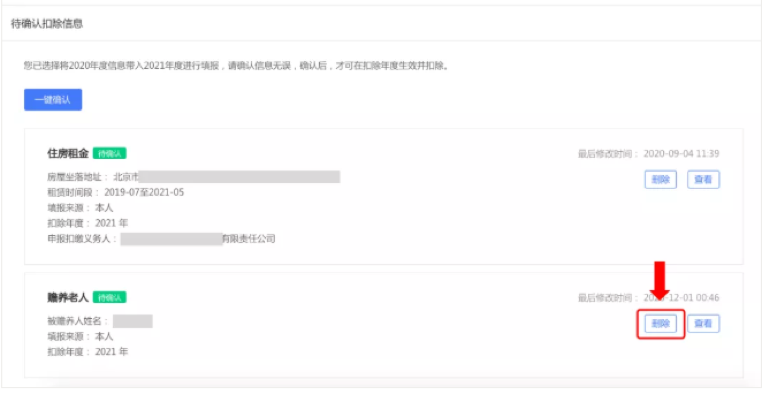Click the 被赡养人姓名 field
Viewport: 762px width, 402px height.
(x=100, y=321)
